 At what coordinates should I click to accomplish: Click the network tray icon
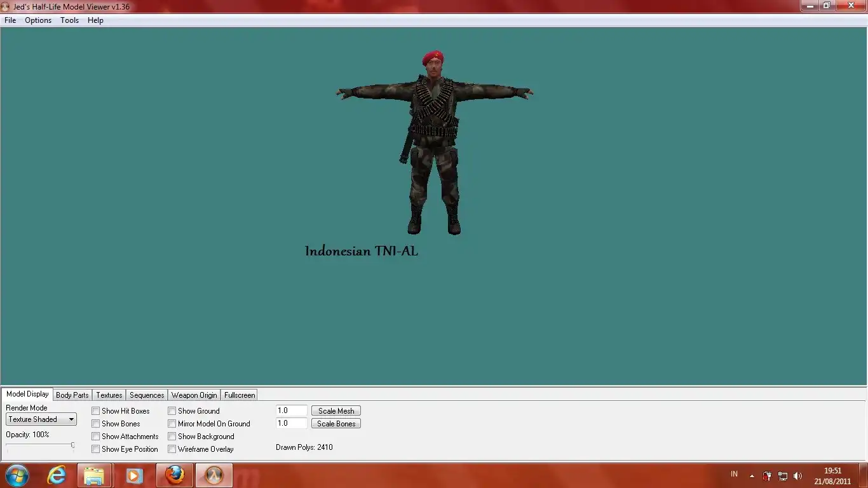783,475
